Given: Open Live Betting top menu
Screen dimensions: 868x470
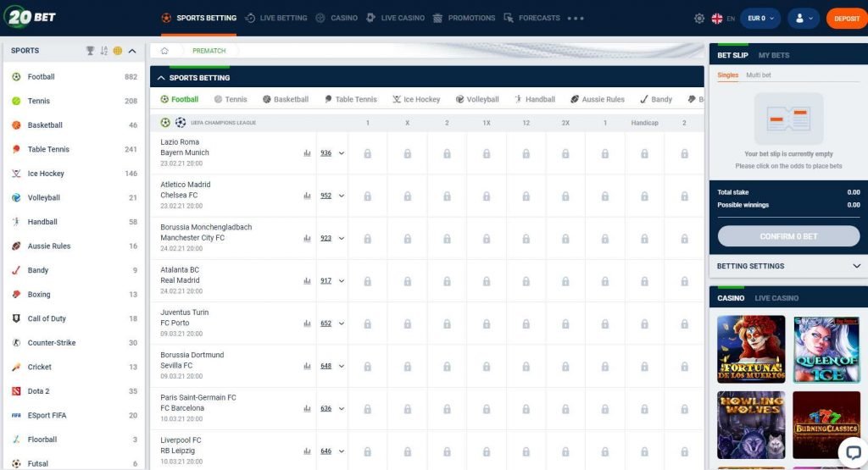Looking at the screenshot, I should click(x=275, y=19).
